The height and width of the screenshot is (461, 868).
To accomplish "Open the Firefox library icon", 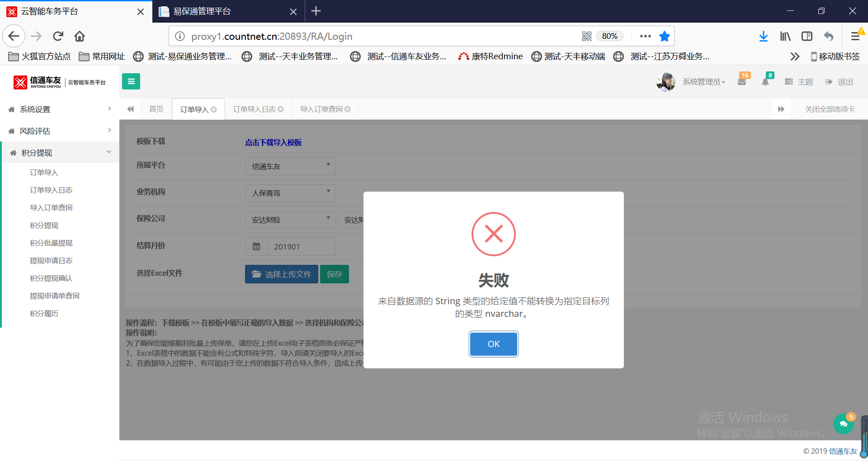I will (785, 36).
